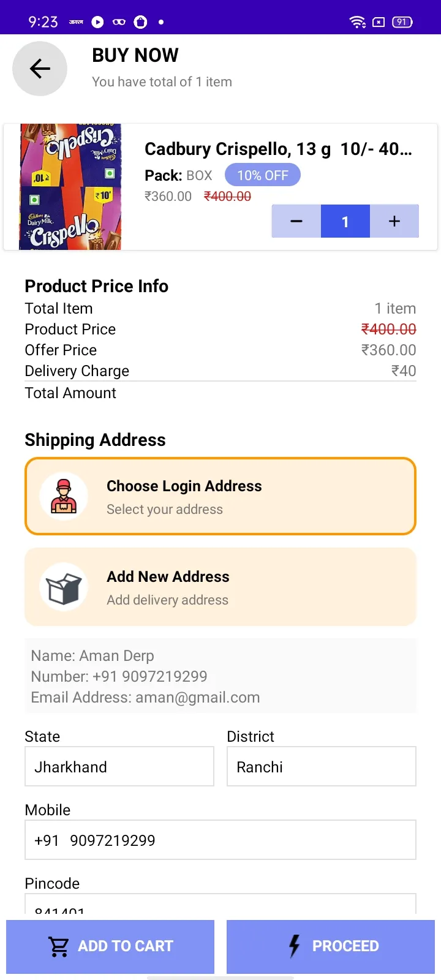Image resolution: width=441 pixels, height=980 pixels.
Task: Increase quantity with the plus button
Action: click(394, 221)
